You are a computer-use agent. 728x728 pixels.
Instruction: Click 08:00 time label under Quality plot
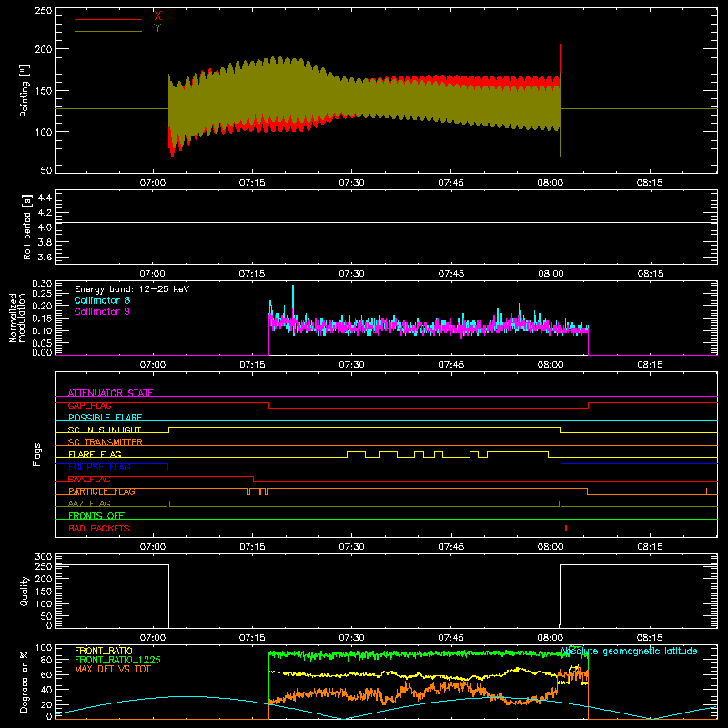551,638
